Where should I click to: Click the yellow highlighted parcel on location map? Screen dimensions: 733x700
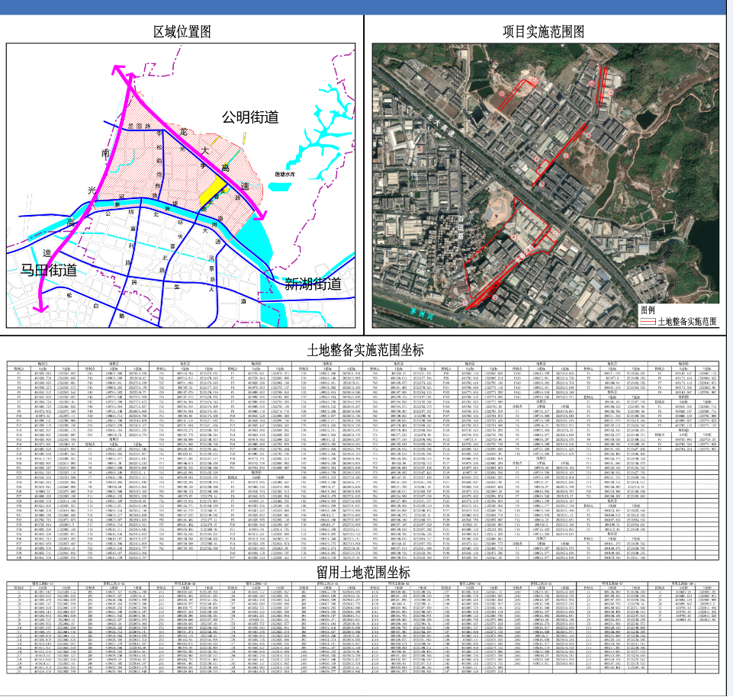click(x=212, y=191)
